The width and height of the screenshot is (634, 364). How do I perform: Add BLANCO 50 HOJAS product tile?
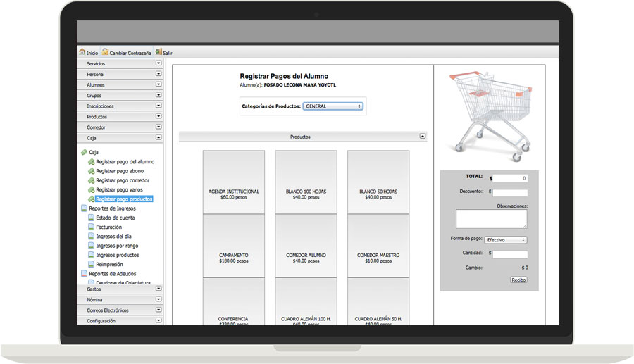click(x=378, y=182)
